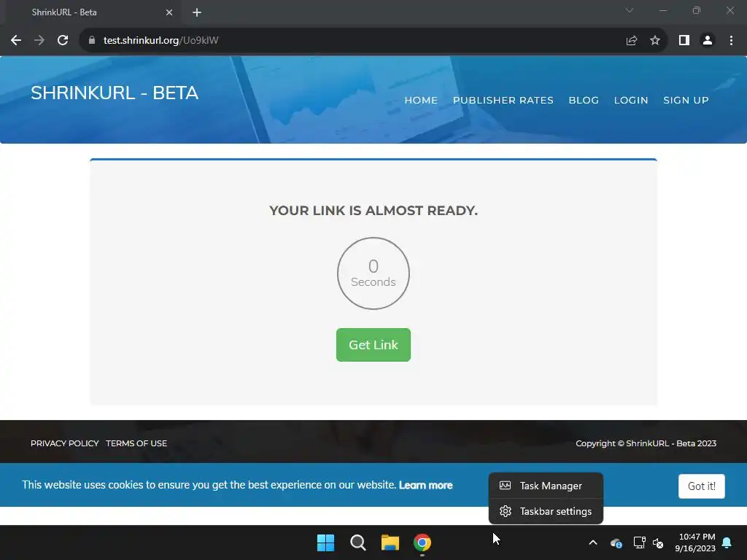Click the address bar URL
Image resolution: width=747 pixels, height=560 pixels.
(x=161, y=41)
